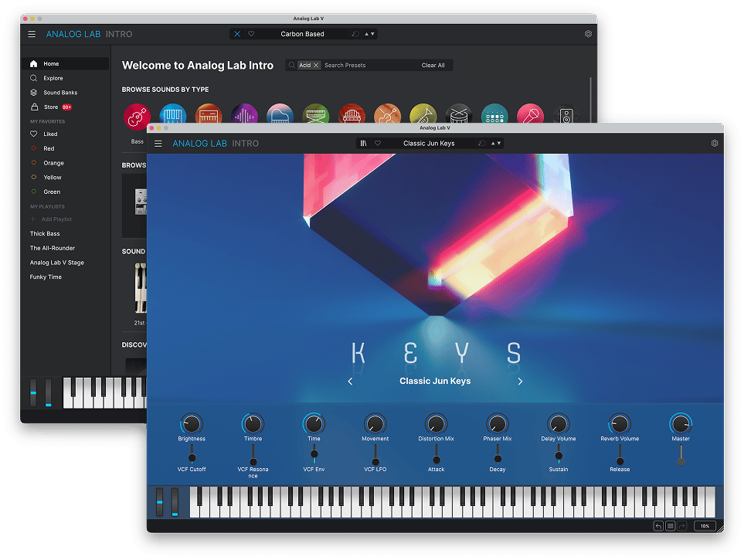Go to previous preset using left chevron
The image size is (744, 560).
point(350,382)
